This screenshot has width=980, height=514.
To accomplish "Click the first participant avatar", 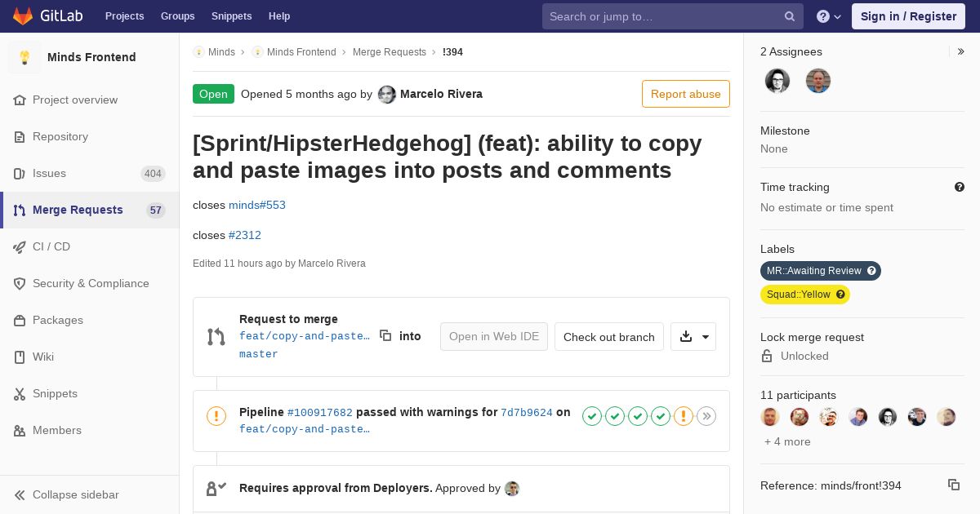I will 770,417.
